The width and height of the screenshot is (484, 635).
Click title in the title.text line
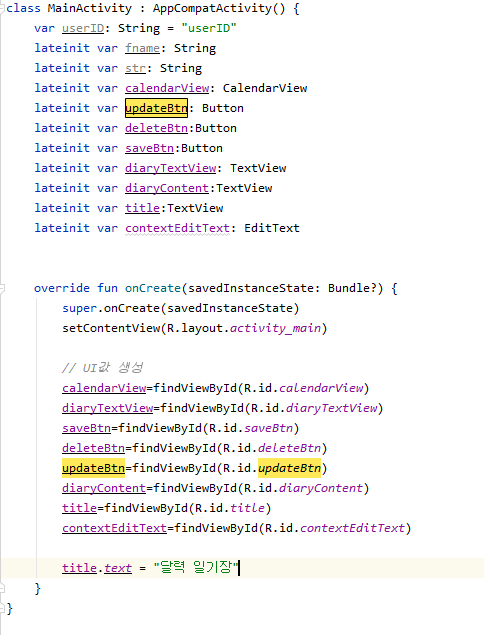point(79,568)
